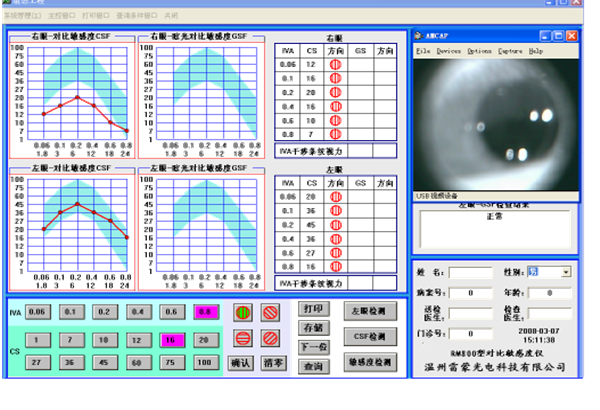600x410 pixels.
Task: Open the Devices menu in the video window
Action: [449, 50]
